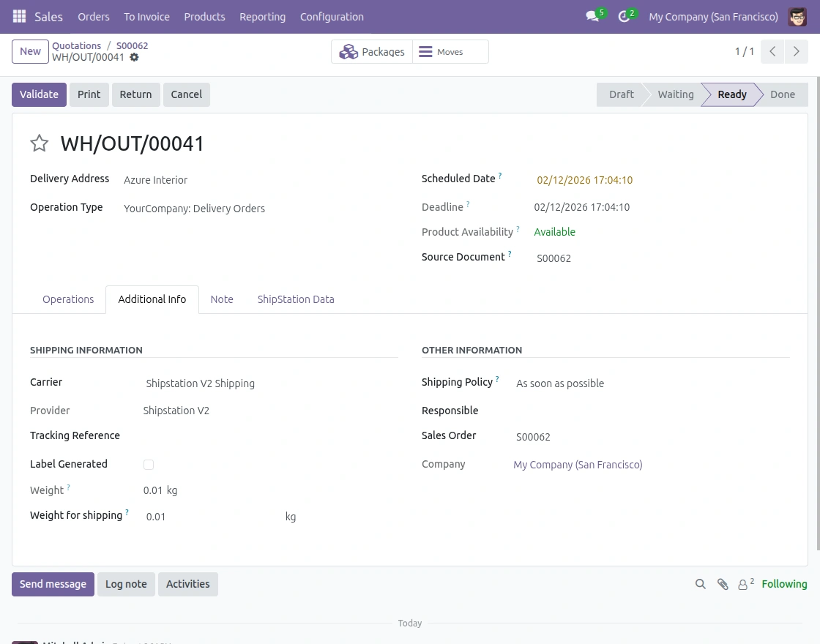820x644 pixels.
Task: Open the Carrier field dropdown
Action: 269,383
